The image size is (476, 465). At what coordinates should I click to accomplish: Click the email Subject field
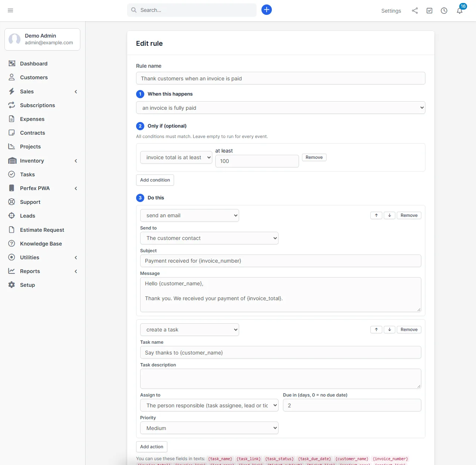[x=281, y=261]
